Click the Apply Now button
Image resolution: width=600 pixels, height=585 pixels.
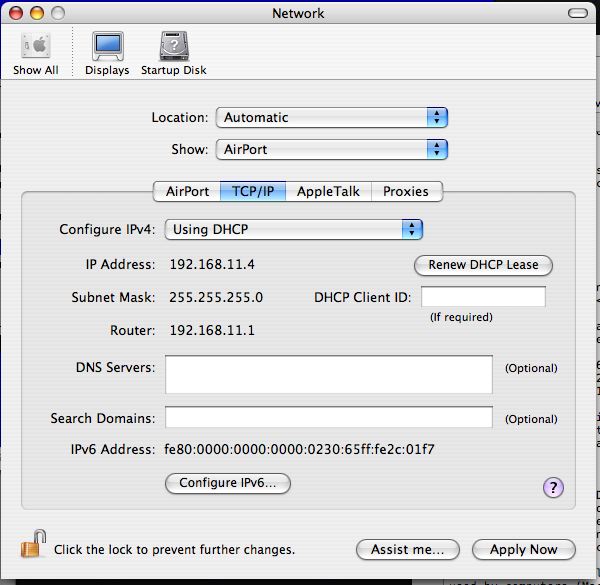tap(523, 549)
